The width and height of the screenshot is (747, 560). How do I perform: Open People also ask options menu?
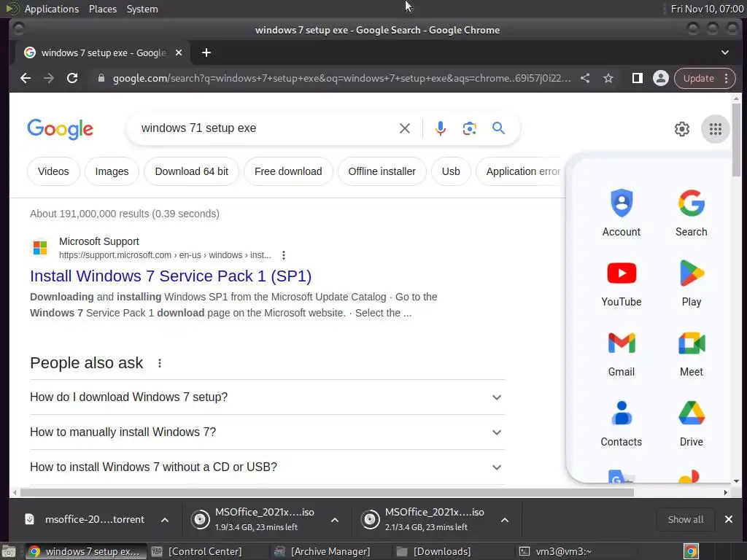pos(160,363)
